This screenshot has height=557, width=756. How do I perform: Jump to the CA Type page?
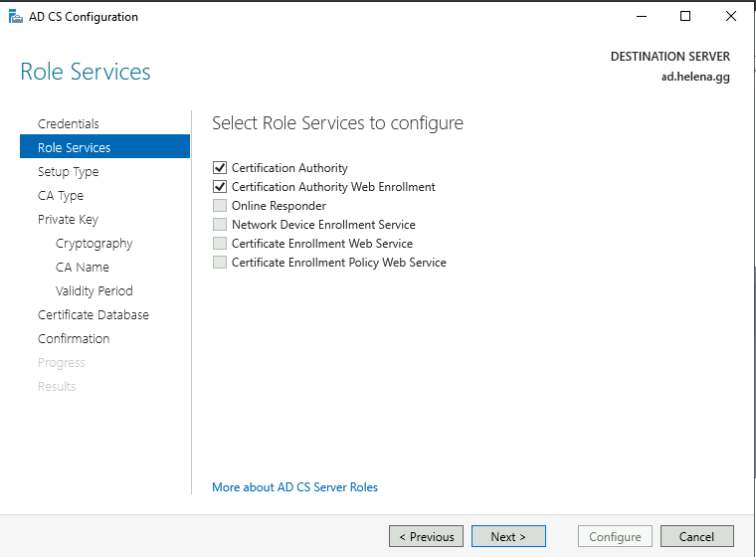(61, 196)
